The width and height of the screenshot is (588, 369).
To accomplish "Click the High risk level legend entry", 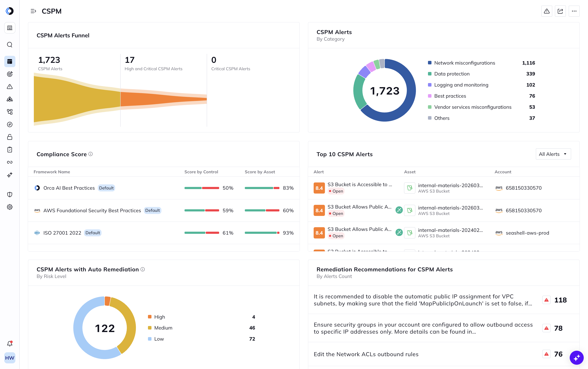I will pyautogui.click(x=201, y=317).
